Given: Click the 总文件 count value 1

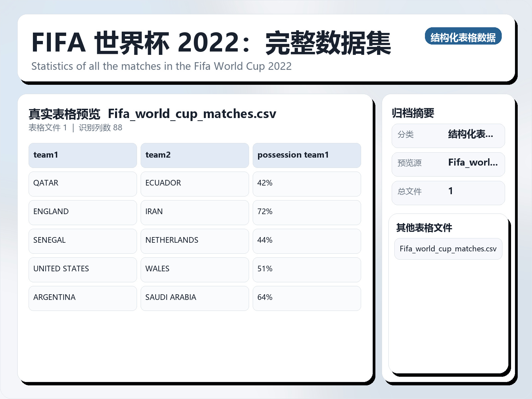Looking at the screenshot, I should coord(451,192).
